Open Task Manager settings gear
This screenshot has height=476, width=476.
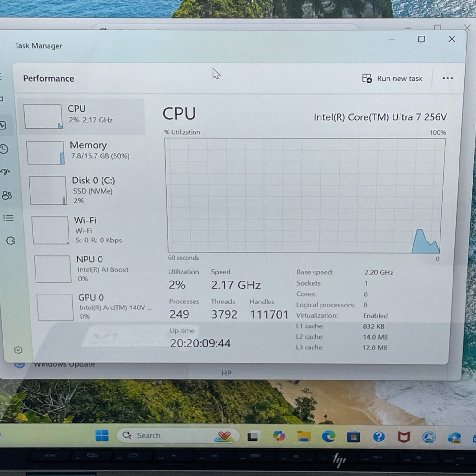(18, 350)
